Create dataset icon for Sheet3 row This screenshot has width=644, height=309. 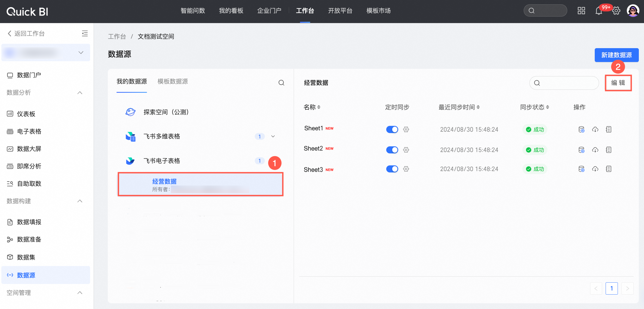[x=581, y=169]
